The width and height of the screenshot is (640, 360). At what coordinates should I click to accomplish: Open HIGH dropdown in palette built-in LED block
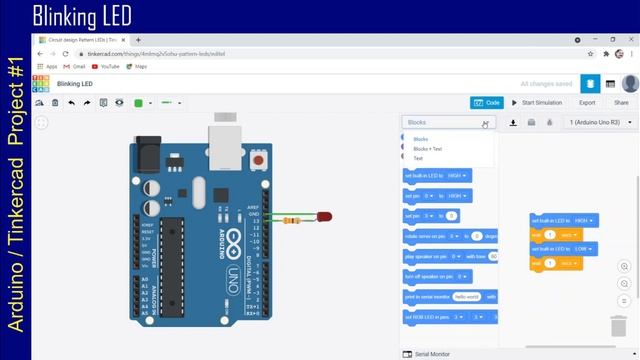pos(457,176)
